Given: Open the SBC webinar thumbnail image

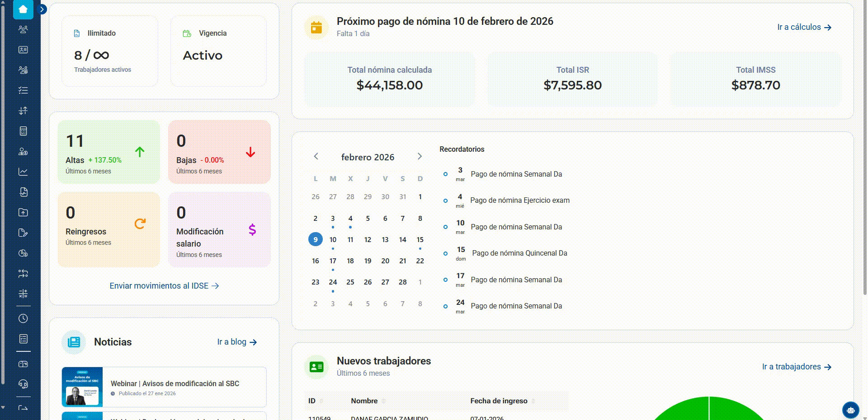Looking at the screenshot, I should 82,387.
